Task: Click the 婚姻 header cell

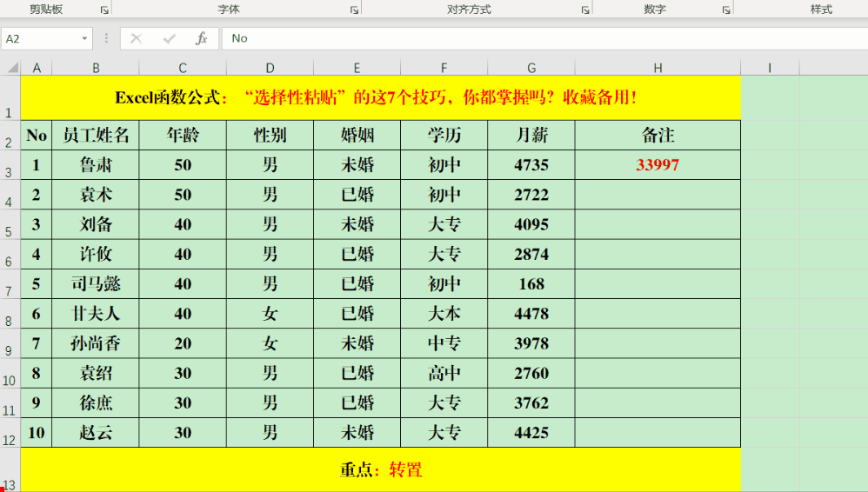Action: [x=357, y=135]
